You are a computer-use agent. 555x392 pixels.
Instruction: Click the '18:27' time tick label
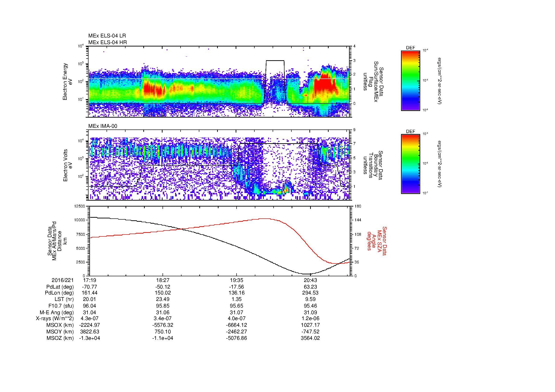point(163,280)
